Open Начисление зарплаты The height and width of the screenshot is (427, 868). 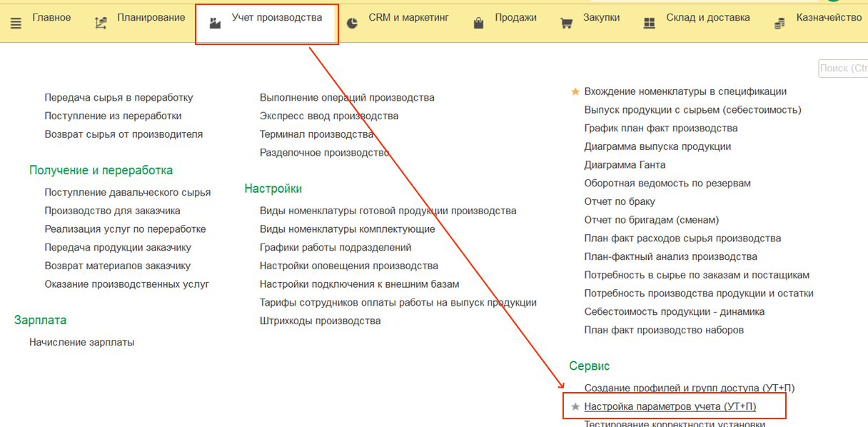pyautogui.click(x=81, y=342)
